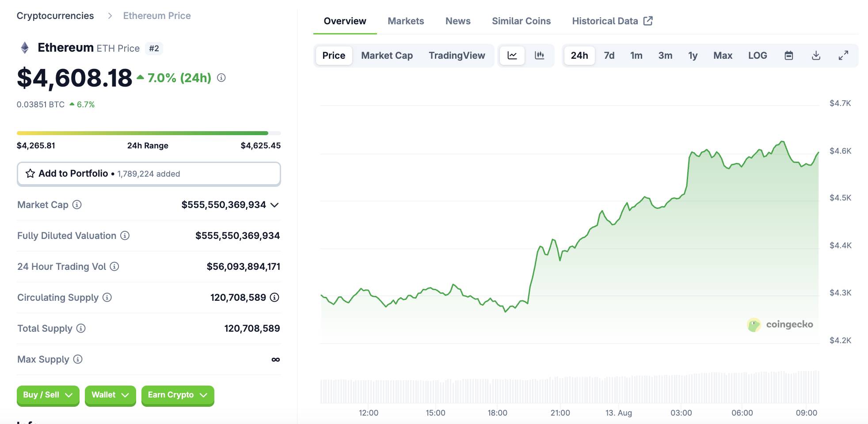Select the Price chart toggle
The width and height of the screenshot is (868, 424).
(334, 56)
